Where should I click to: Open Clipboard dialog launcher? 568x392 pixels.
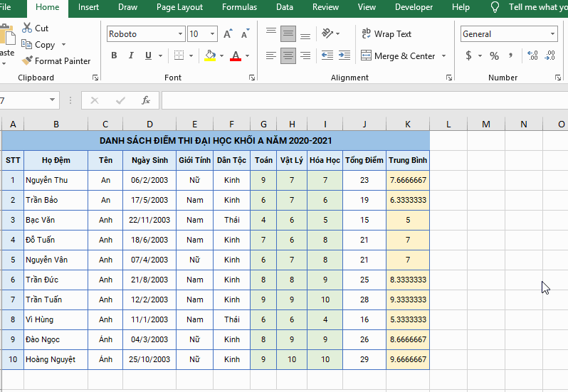95,78
